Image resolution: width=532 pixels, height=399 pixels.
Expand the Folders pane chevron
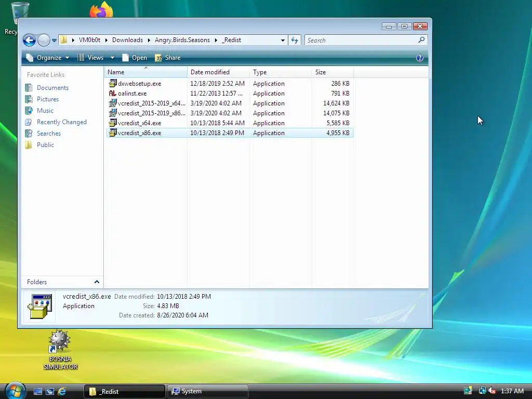click(97, 282)
